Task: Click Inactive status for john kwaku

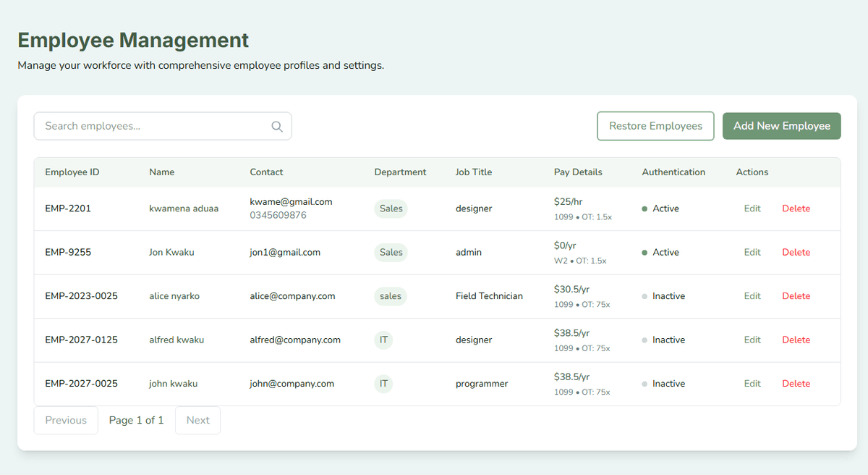Action: (x=663, y=384)
